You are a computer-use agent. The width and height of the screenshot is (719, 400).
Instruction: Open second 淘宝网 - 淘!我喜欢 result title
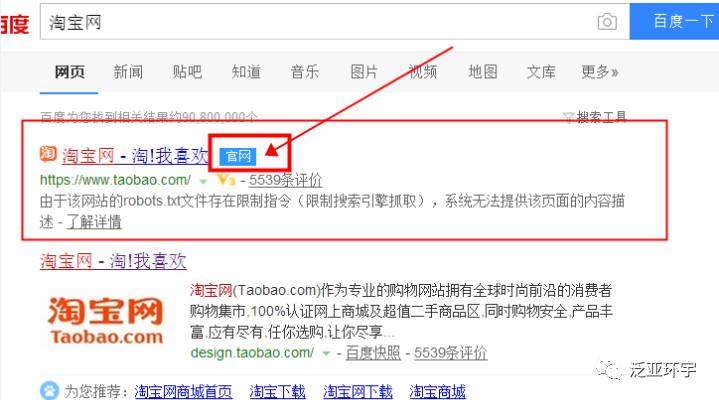coord(113,261)
